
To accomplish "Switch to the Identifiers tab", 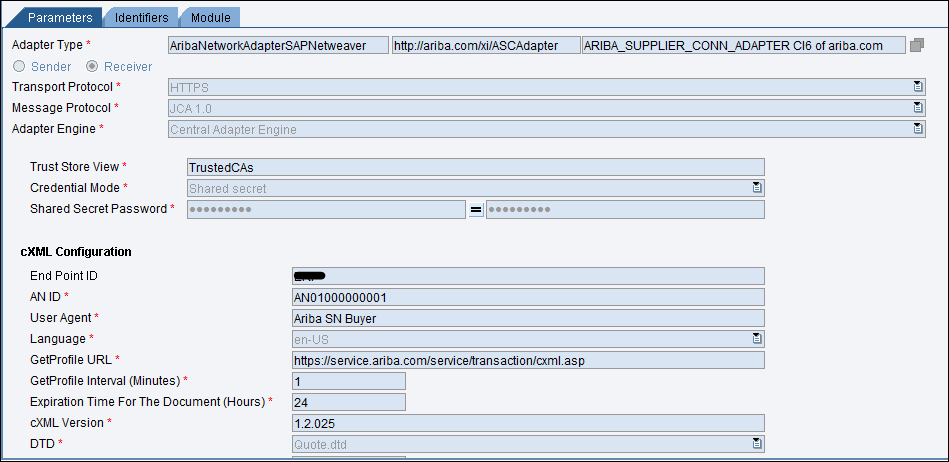I will tap(142, 18).
